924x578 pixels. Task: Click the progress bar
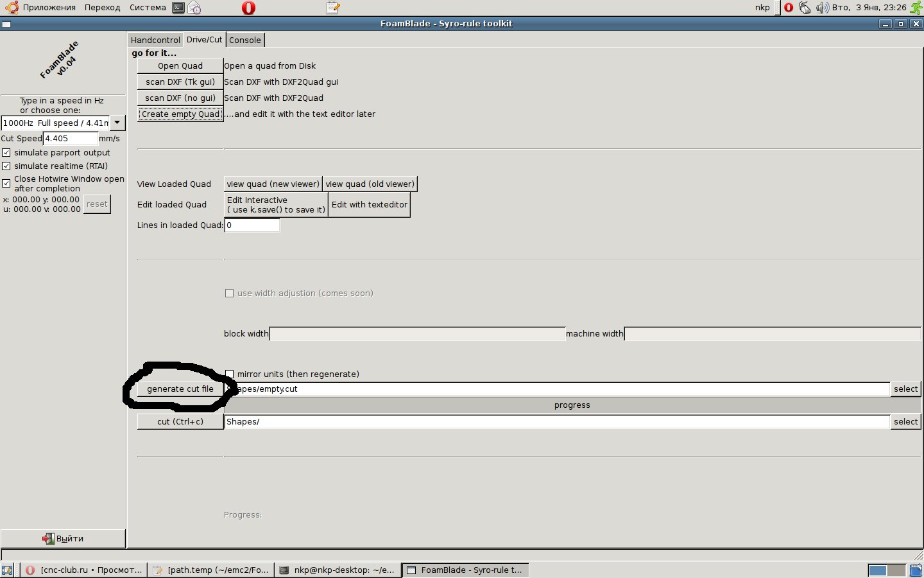tap(572, 405)
